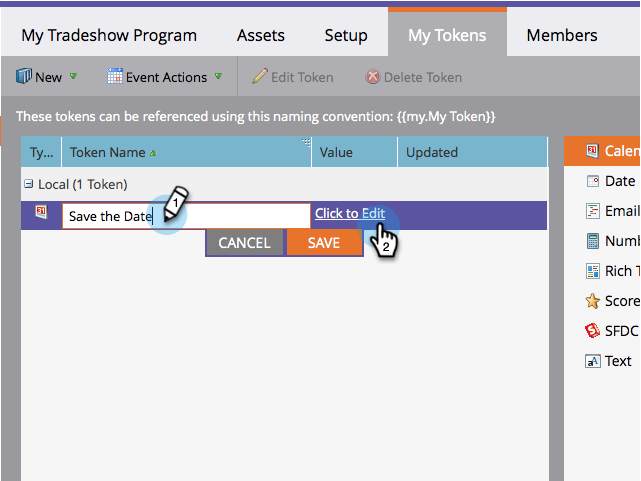Cancel the token edit
The height and width of the screenshot is (481, 641).
pyautogui.click(x=244, y=243)
